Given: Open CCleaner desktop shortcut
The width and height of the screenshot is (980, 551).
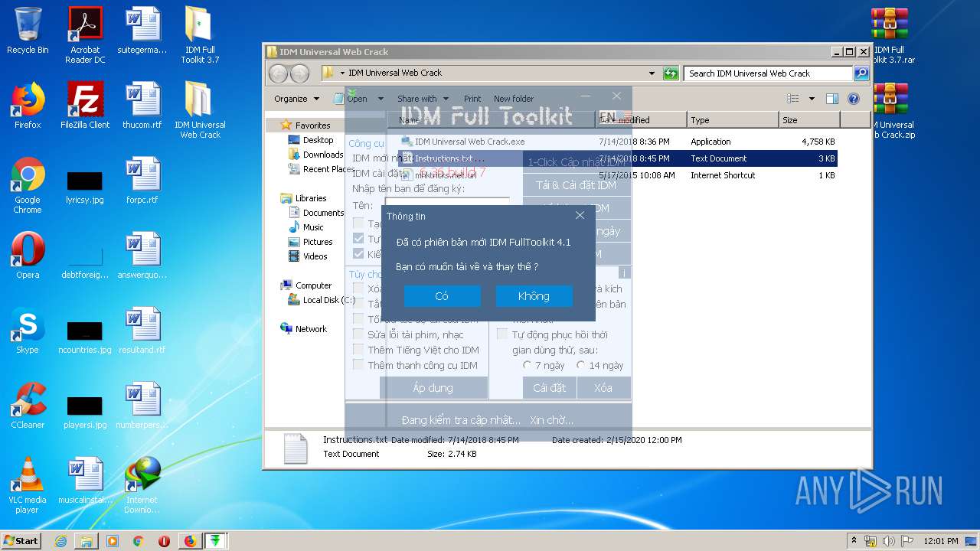Looking at the screenshot, I should click(x=28, y=405).
